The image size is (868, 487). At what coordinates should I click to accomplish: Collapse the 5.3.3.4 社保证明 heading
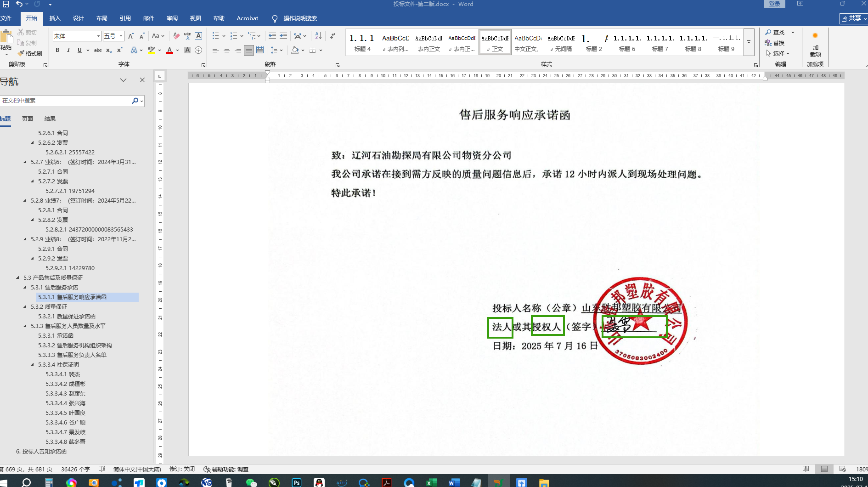pyautogui.click(x=32, y=364)
